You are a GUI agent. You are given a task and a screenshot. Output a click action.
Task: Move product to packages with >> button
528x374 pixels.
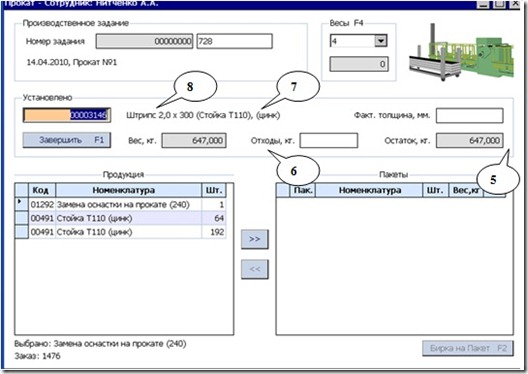point(255,239)
